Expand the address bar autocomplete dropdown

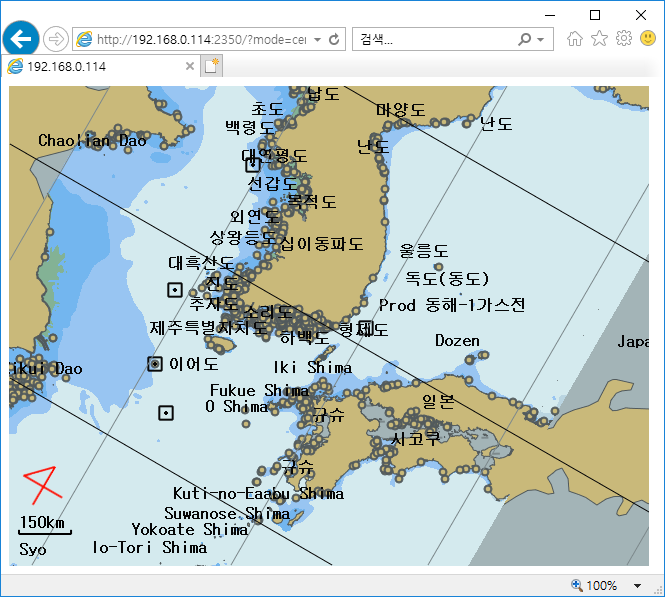(317, 40)
